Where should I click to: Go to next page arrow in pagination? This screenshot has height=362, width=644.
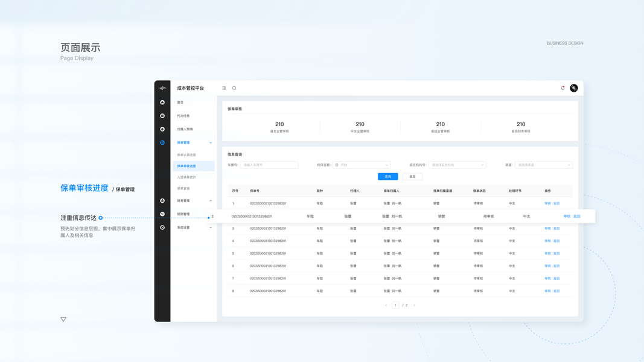[x=414, y=305]
